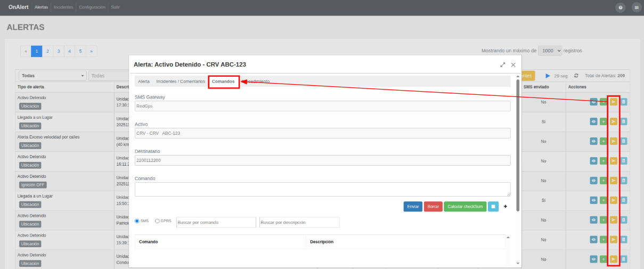Click the Tipo de alerta column header
Image resolution: width=644 pixels, height=269 pixels.
click(31, 86)
